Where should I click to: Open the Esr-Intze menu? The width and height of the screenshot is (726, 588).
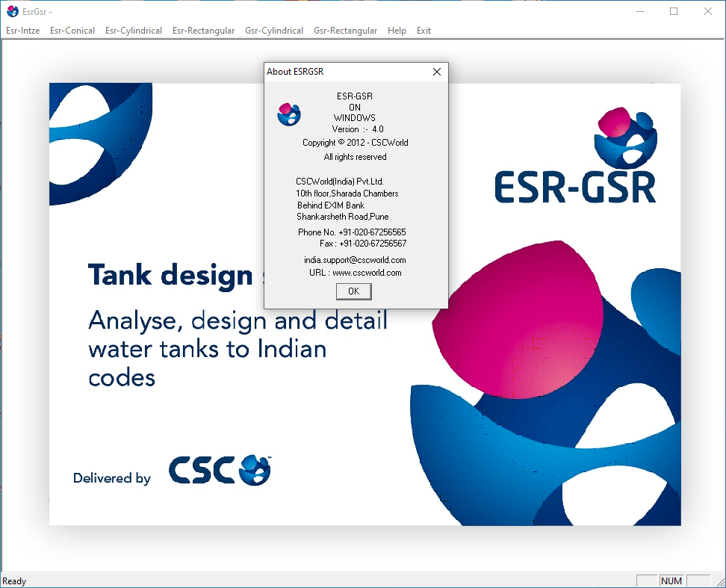coord(22,31)
